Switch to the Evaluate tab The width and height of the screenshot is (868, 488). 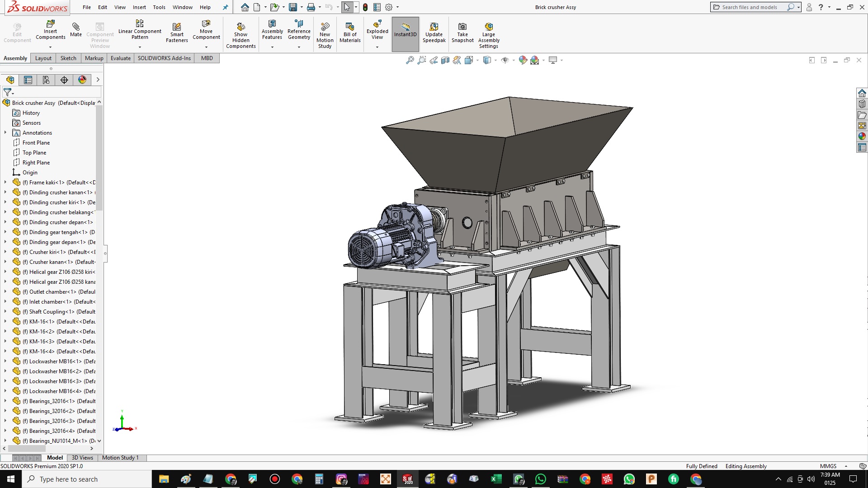tap(120, 58)
